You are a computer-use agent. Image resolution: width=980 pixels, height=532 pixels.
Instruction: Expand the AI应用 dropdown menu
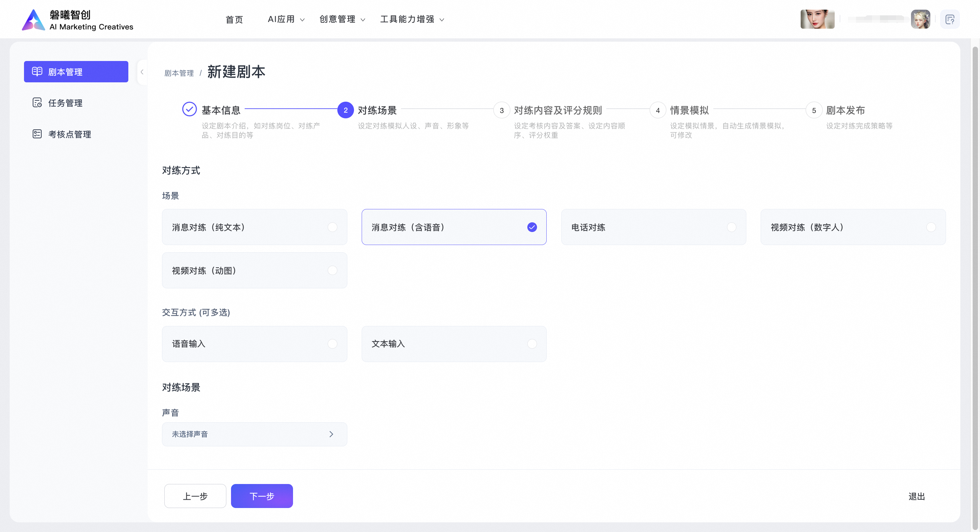[x=286, y=19]
